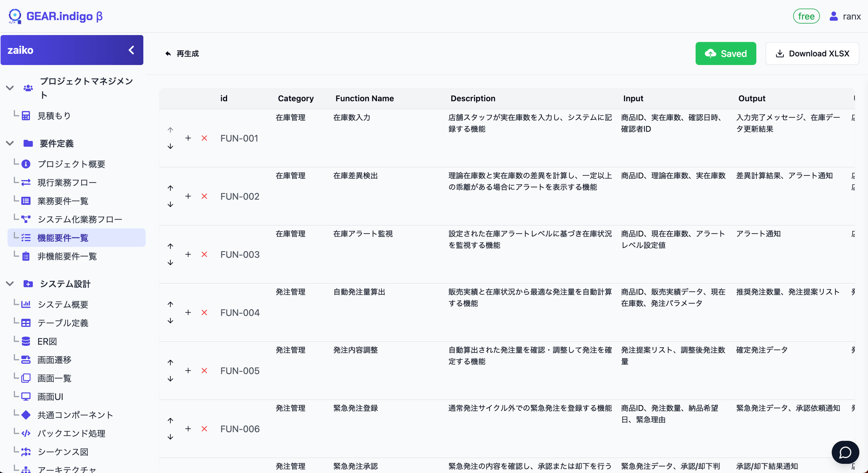The height and width of the screenshot is (473, 868).
Task: Delete row FUN-003
Action: (x=204, y=254)
